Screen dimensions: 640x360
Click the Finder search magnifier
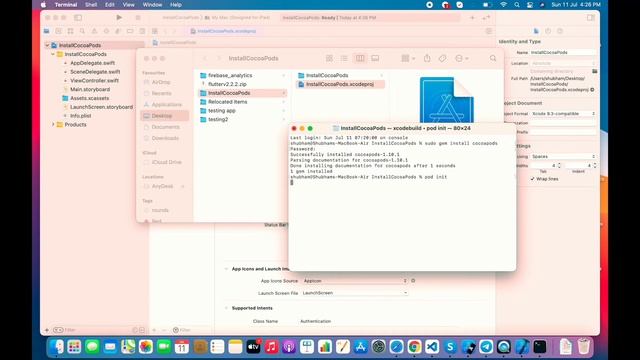coord(493,58)
